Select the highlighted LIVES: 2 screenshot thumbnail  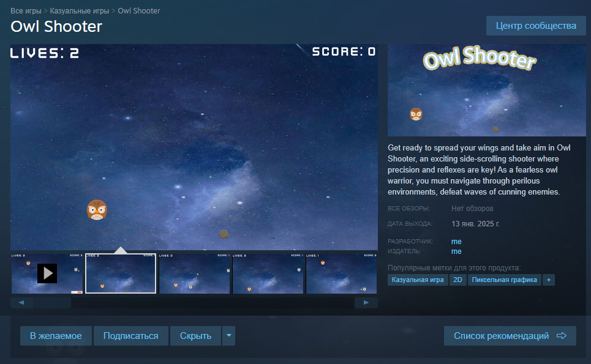(121, 273)
